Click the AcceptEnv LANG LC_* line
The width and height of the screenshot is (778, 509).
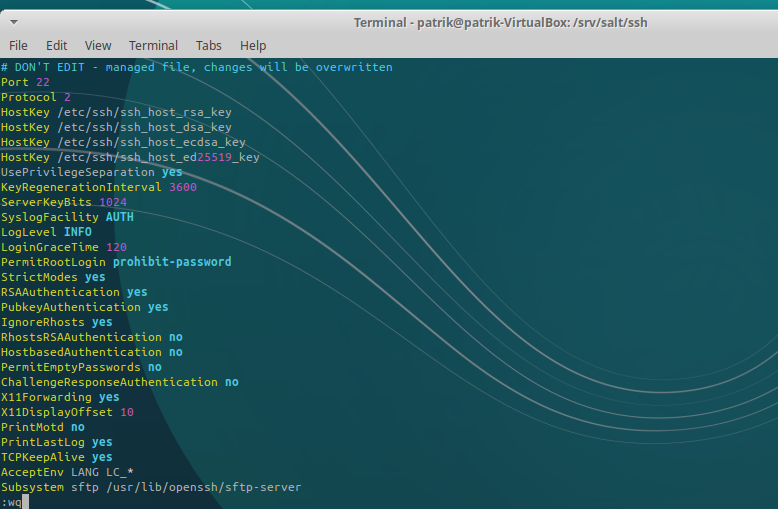pyautogui.click(x=67, y=472)
